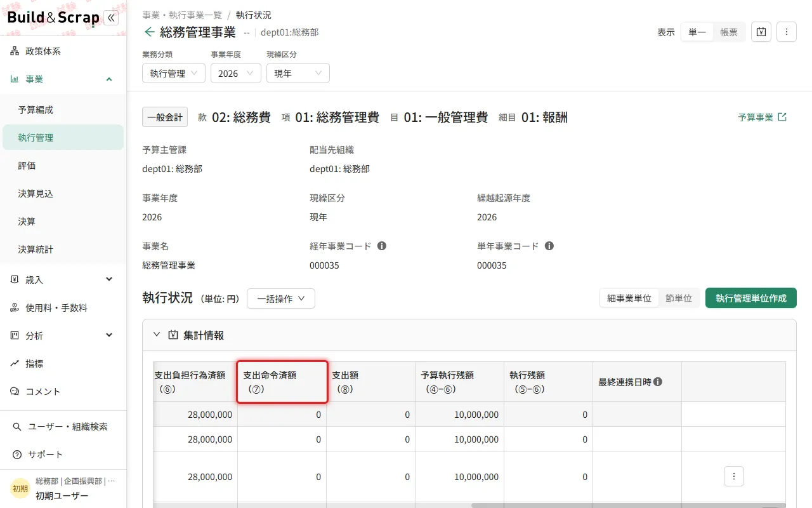Collapse the 事業 sidebar menu chevron

point(109,79)
